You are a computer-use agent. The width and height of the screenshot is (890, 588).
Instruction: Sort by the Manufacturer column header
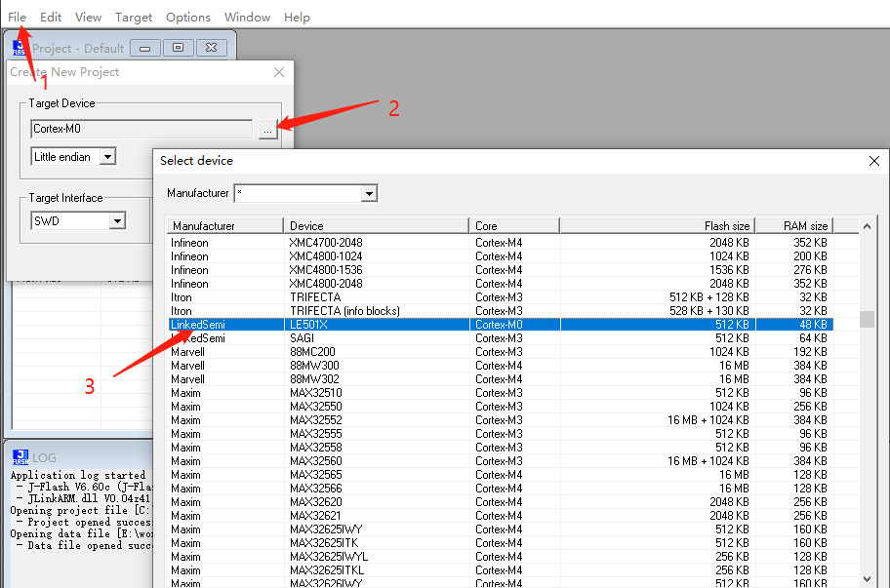pos(225,225)
